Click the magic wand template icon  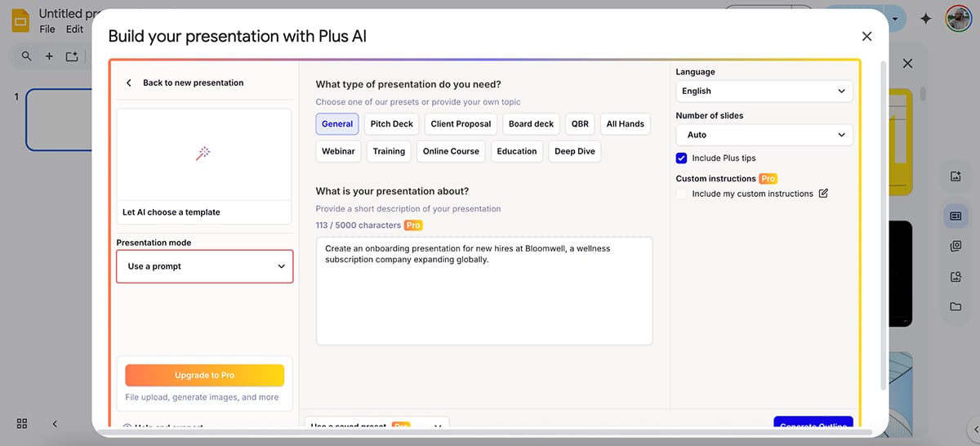203,154
